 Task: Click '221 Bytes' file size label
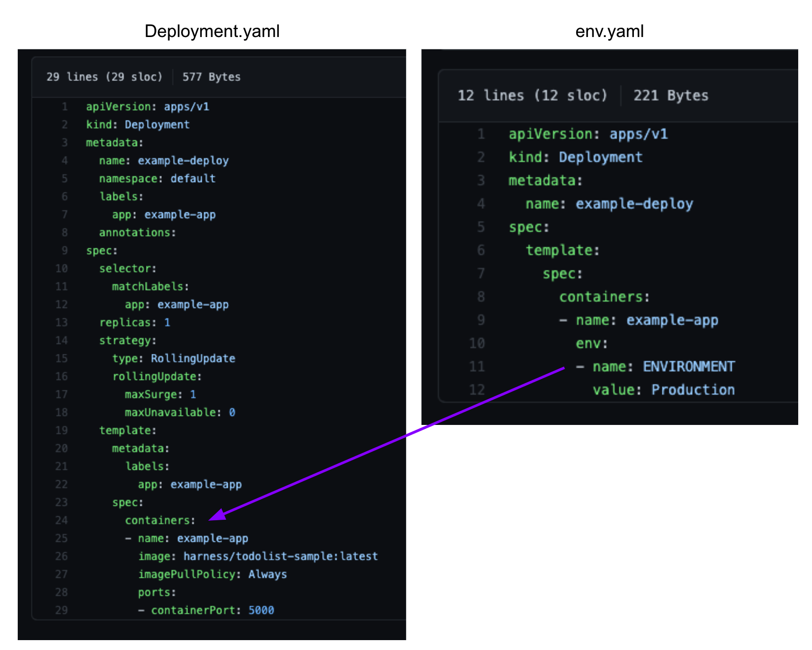[670, 95]
